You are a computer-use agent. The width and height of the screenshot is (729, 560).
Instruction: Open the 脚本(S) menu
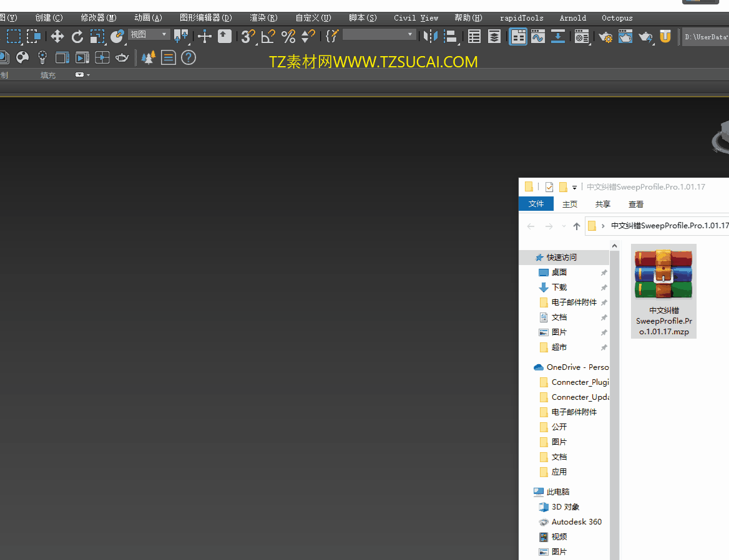363,18
